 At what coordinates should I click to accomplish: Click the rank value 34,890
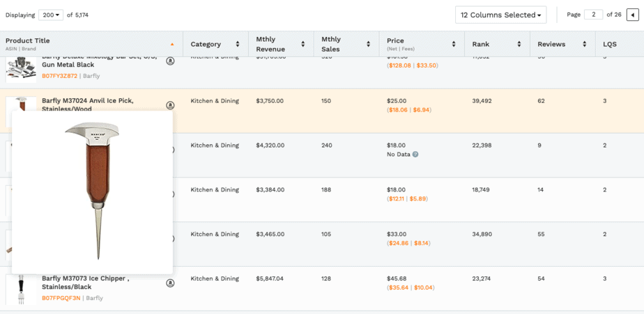pyautogui.click(x=482, y=234)
